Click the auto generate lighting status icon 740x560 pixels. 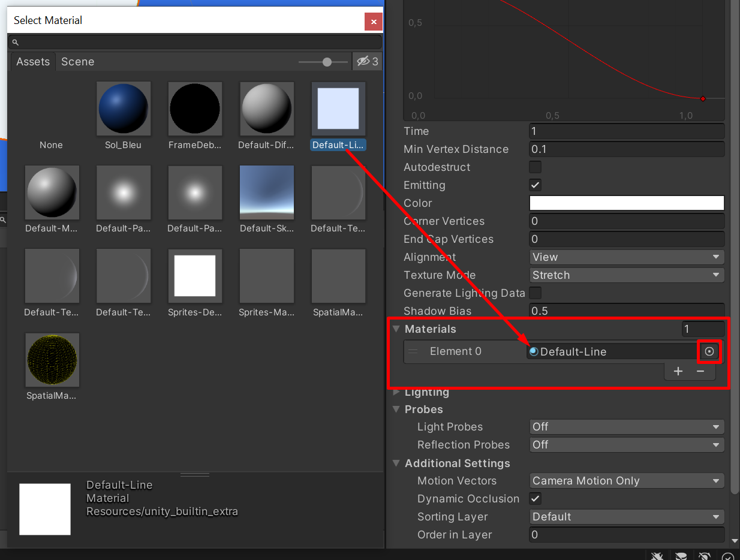705,556
